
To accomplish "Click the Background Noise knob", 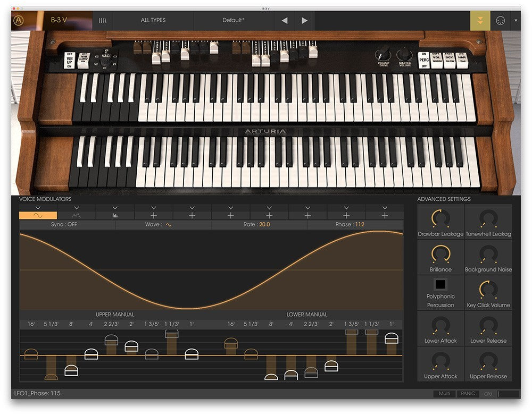I will tap(488, 254).
